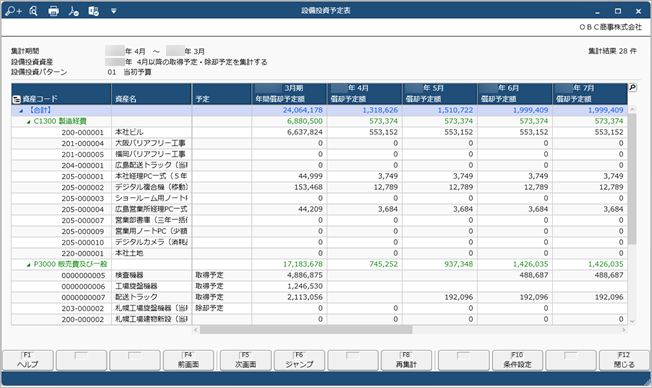Click value 1,246,530 for 工場旋盤機器

pyautogui.click(x=305, y=287)
